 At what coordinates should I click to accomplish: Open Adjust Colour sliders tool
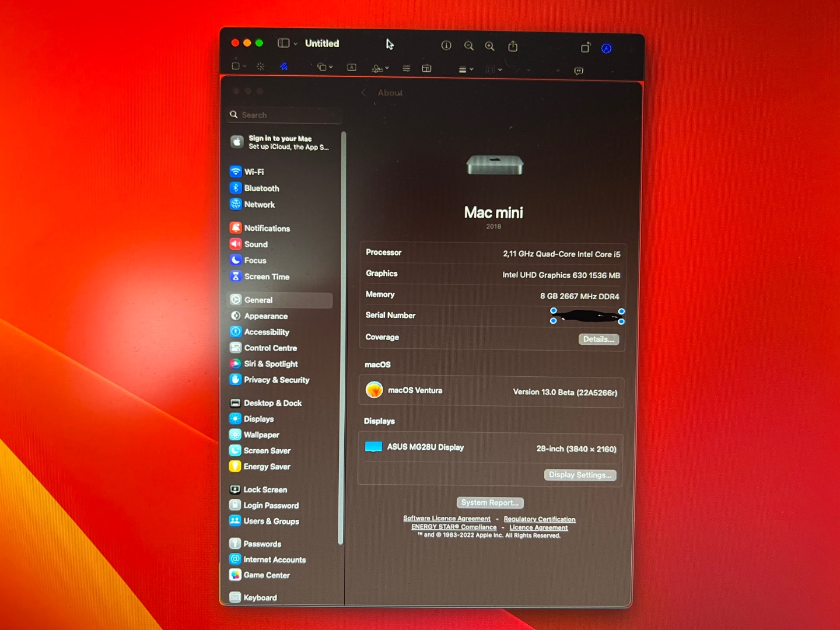pos(406,69)
